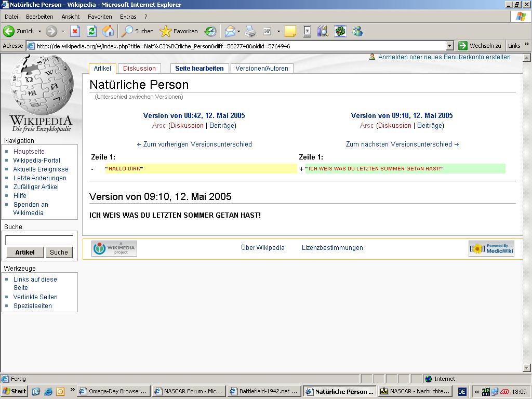This screenshot has width=532, height=399.
Task: Go to the home page via house icon
Action: pos(108,31)
